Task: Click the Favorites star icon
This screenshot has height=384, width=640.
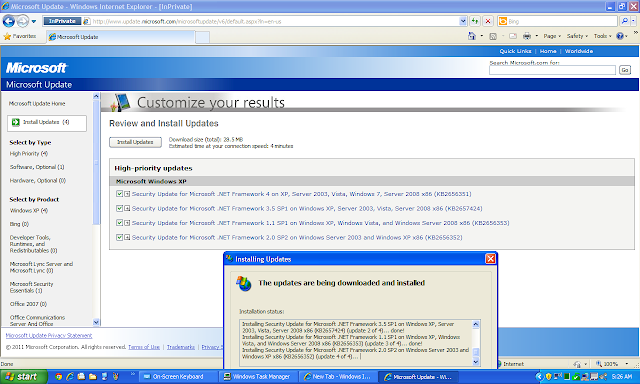Action: (7, 36)
